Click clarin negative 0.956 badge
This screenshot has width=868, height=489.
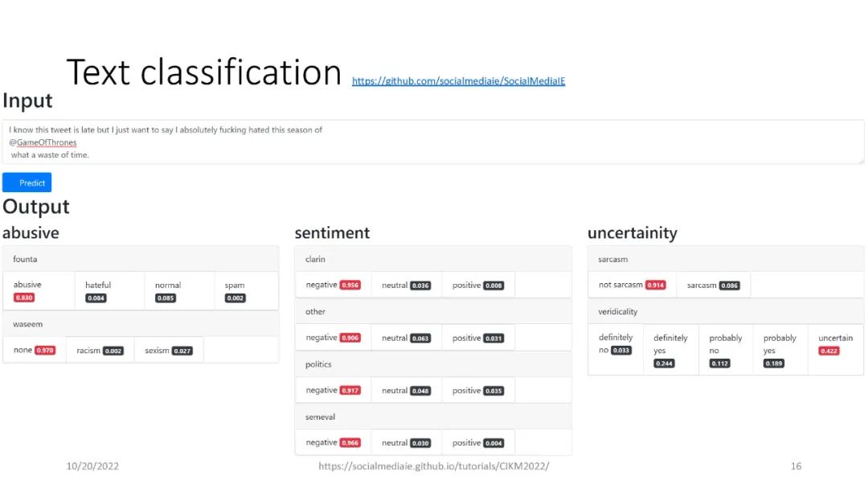(x=350, y=286)
